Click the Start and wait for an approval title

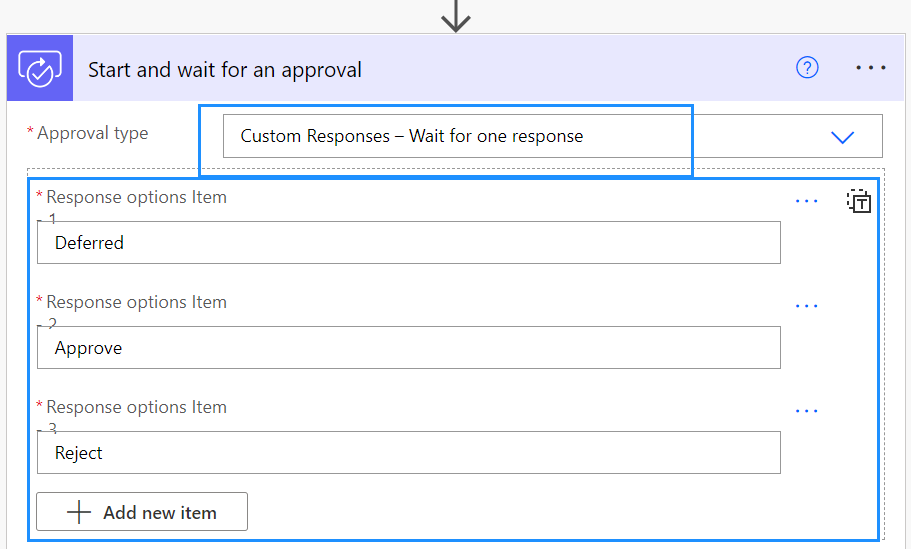point(225,70)
